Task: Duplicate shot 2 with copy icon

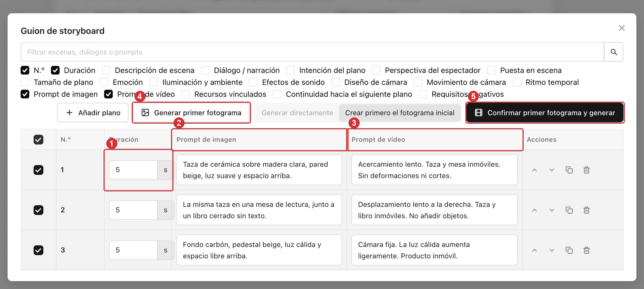Action: (x=569, y=210)
